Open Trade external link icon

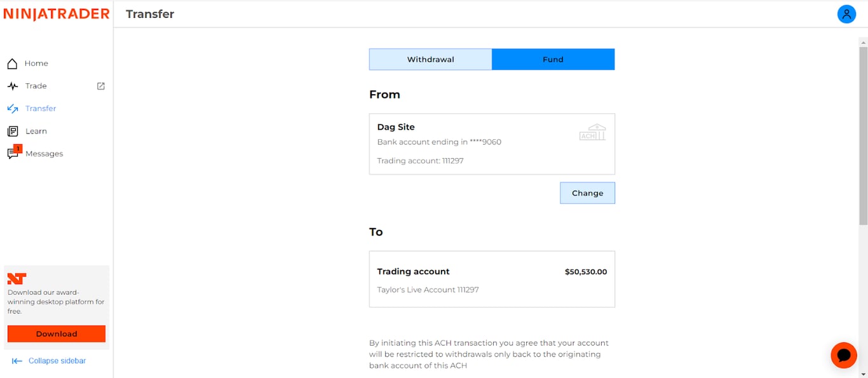click(x=100, y=86)
